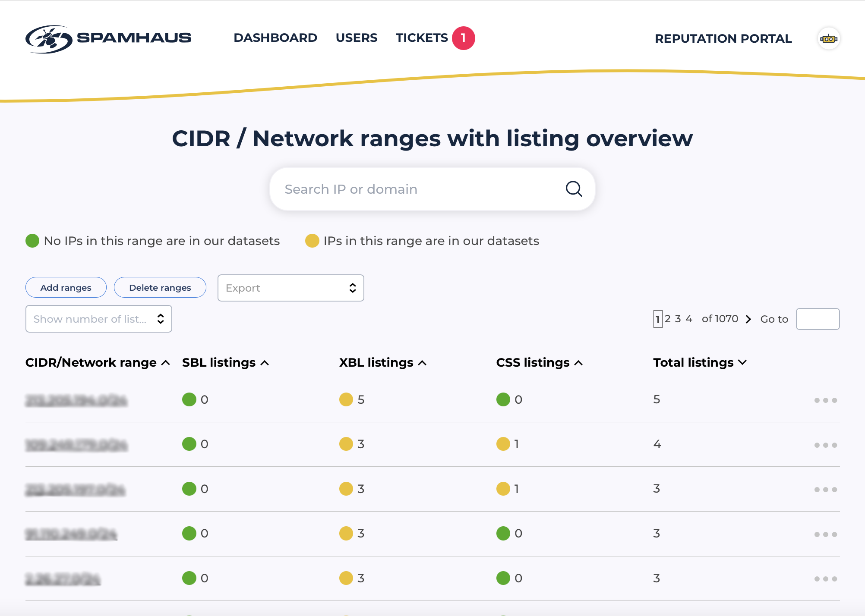The width and height of the screenshot is (865, 616).
Task: Open the Export dropdown
Action: (x=290, y=288)
